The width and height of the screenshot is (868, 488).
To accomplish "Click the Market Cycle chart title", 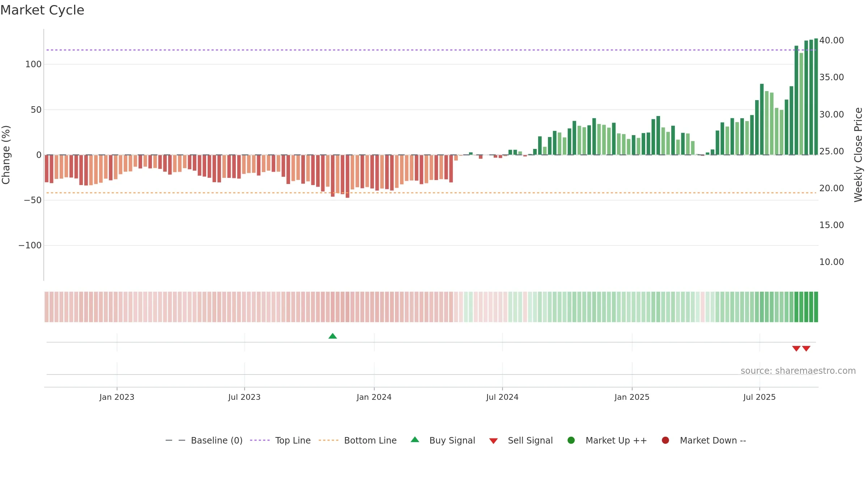I will (42, 10).
